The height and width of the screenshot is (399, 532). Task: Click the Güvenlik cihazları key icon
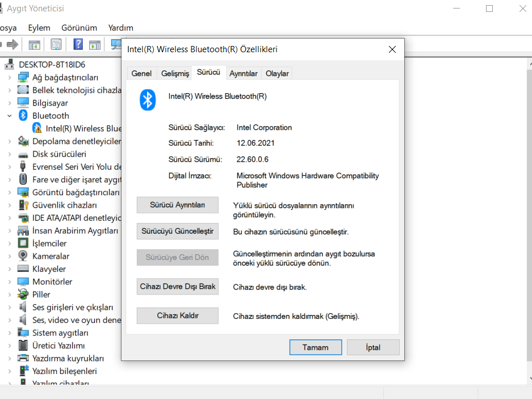click(x=23, y=205)
